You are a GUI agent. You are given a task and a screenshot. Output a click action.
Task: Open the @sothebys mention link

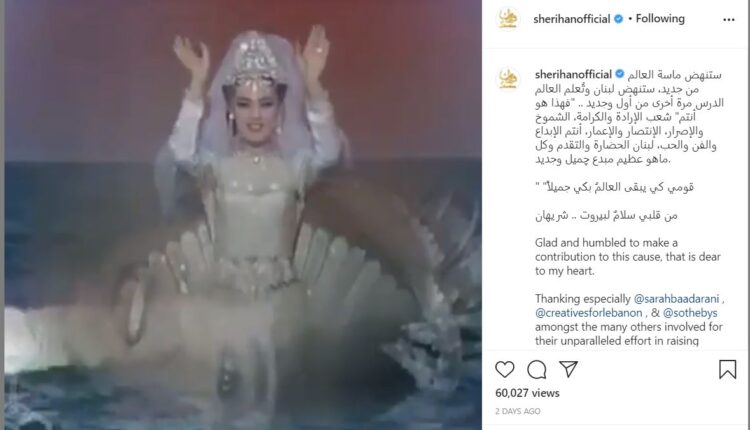(690, 313)
